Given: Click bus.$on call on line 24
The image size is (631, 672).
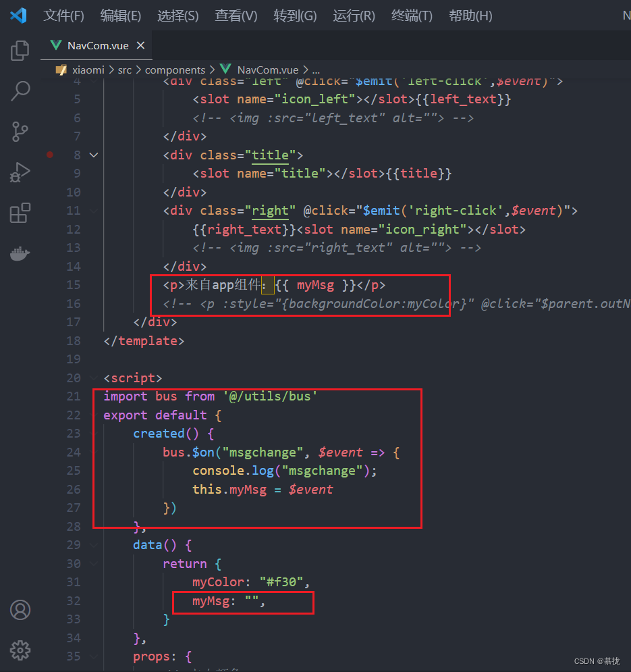Looking at the screenshot, I should [188, 452].
